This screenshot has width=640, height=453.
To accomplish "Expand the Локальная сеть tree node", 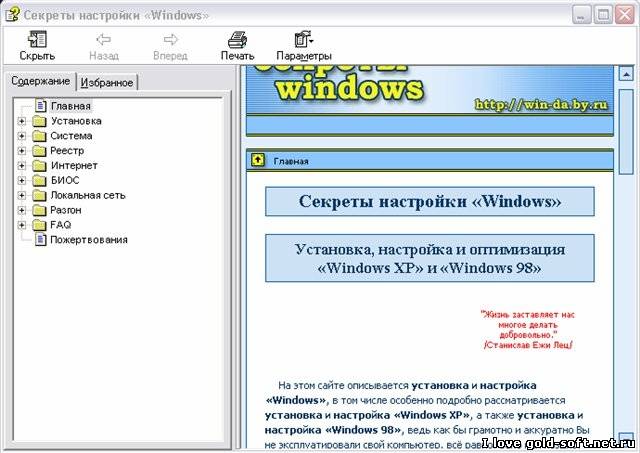I will click(x=22, y=195).
